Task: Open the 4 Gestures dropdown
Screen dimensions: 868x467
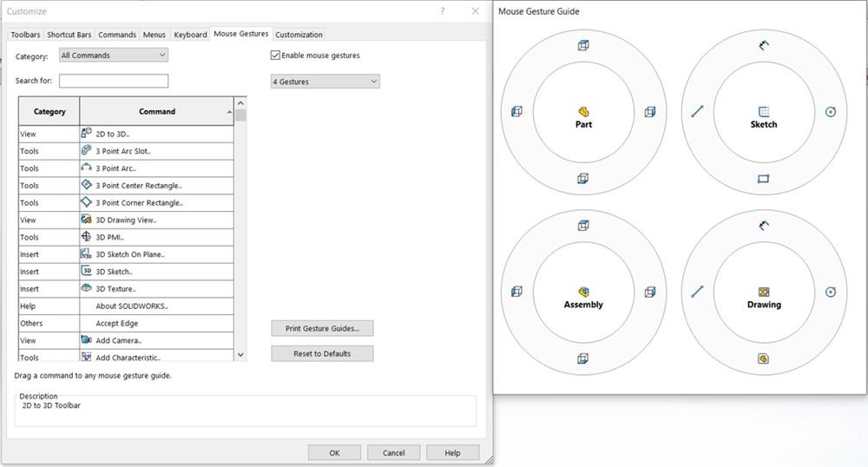Action: 325,82
